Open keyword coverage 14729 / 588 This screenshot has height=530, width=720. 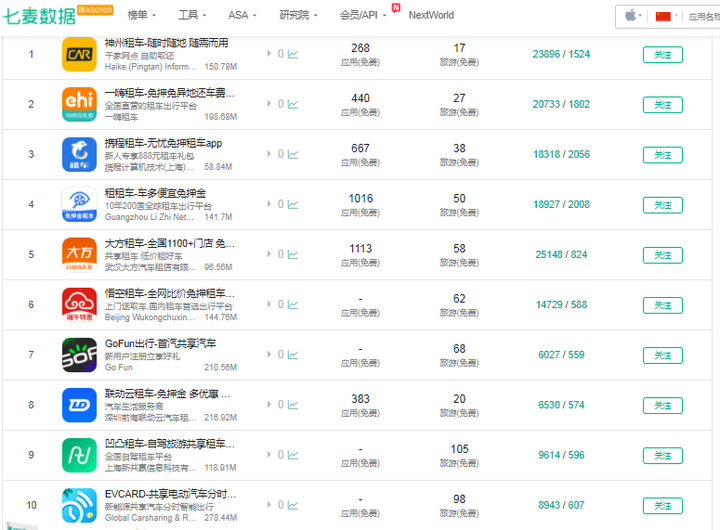(561, 304)
